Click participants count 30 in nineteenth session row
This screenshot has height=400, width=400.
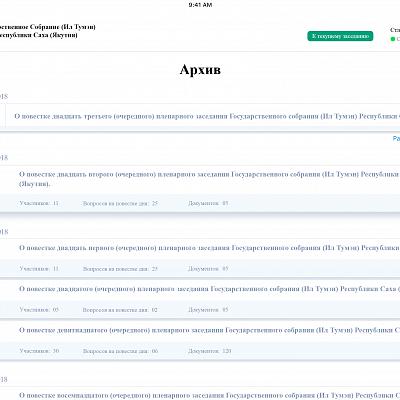39,351
